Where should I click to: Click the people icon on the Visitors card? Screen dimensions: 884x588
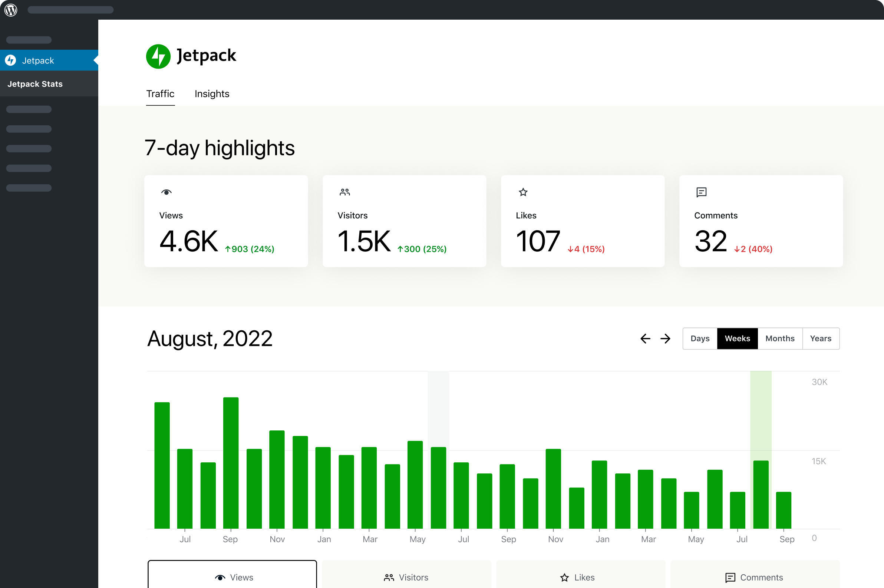[345, 192]
